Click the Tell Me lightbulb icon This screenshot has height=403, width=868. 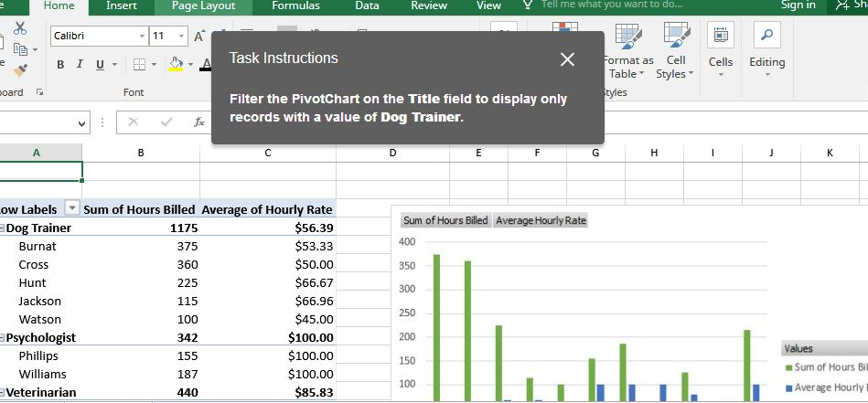pos(528,5)
